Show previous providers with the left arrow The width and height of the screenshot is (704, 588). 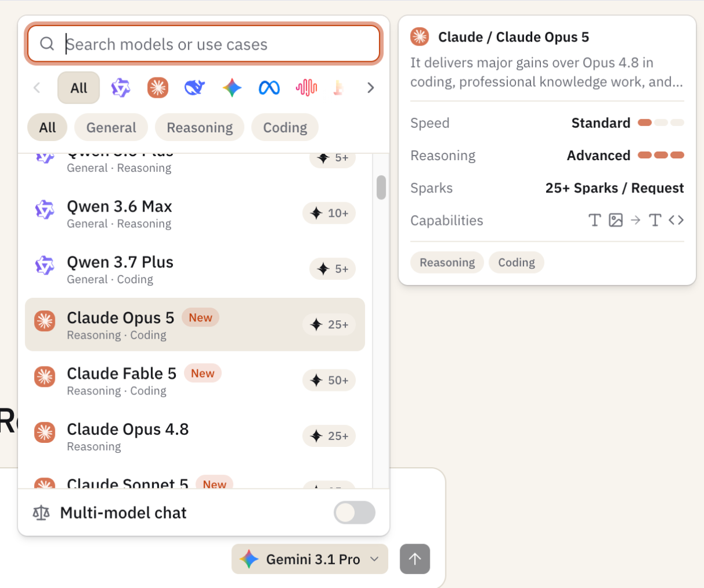coord(37,88)
